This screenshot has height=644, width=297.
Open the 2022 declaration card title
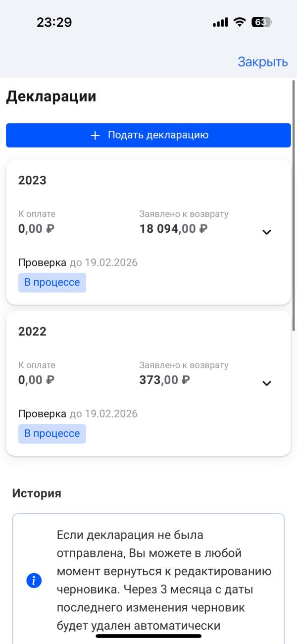pyautogui.click(x=32, y=331)
